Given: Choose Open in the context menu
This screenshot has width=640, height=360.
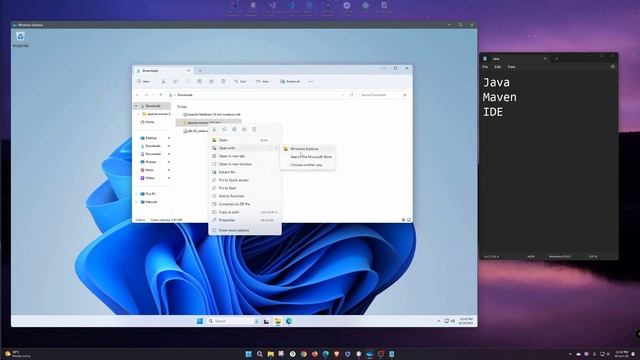Looking at the screenshot, I should (x=245, y=140).
